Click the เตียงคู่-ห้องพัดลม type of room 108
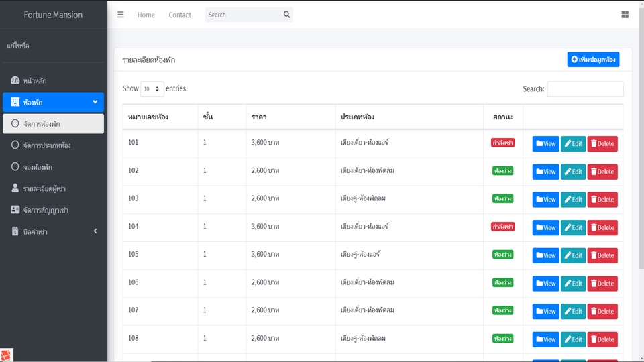644x362 pixels. pos(363,338)
